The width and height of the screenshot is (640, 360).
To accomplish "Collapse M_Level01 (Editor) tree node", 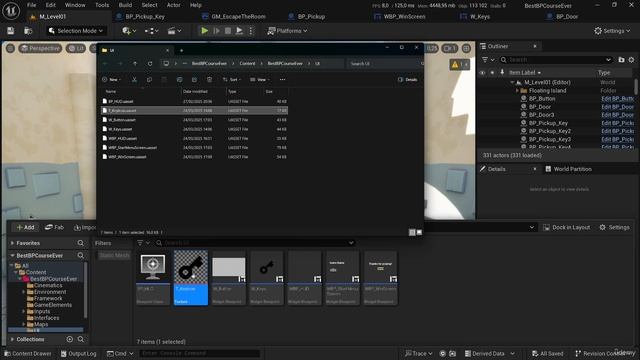I will (x=512, y=82).
